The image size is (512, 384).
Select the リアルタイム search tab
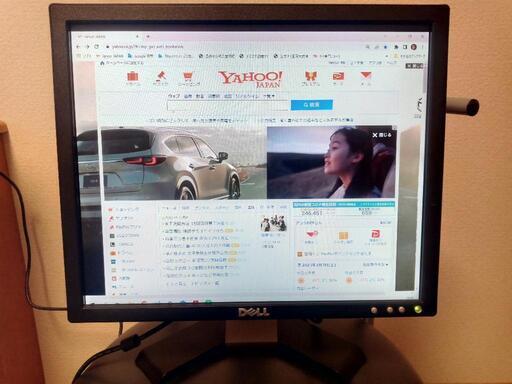coord(247,96)
